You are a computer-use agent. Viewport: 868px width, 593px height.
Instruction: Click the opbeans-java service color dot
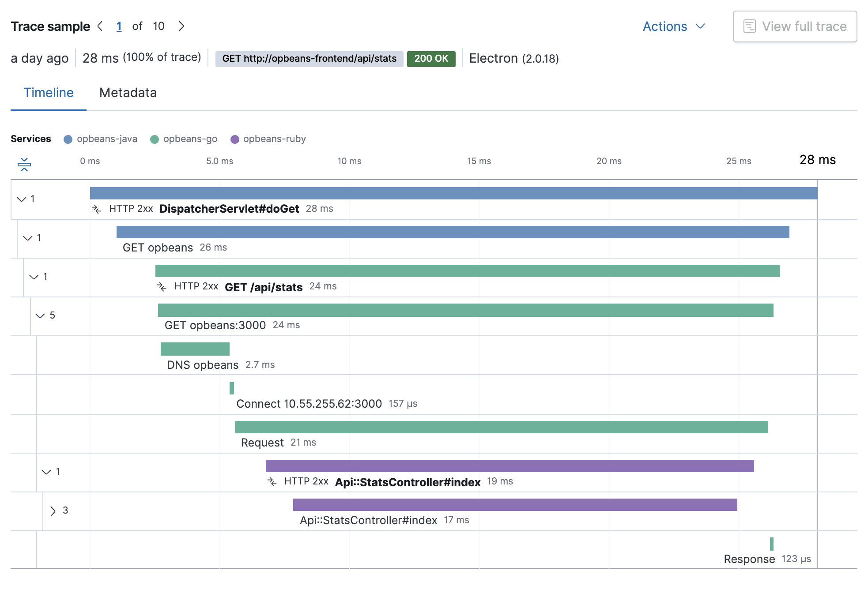click(68, 139)
